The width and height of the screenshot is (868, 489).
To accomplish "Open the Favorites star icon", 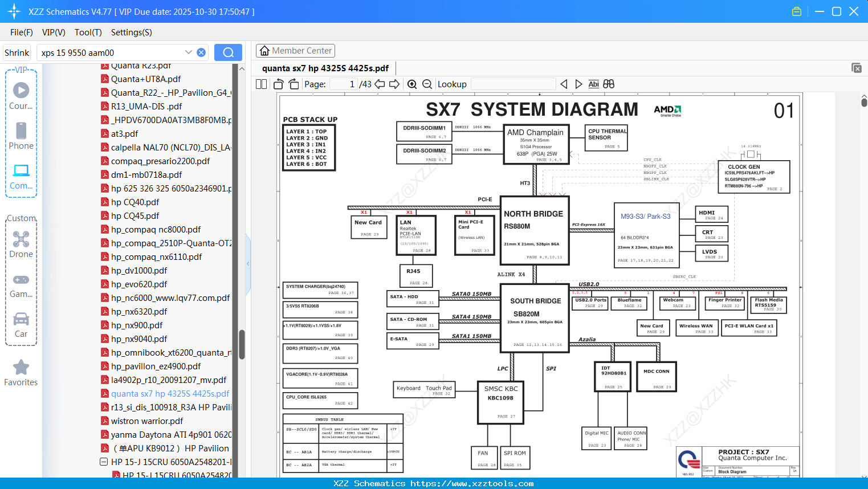I will coord(21,373).
